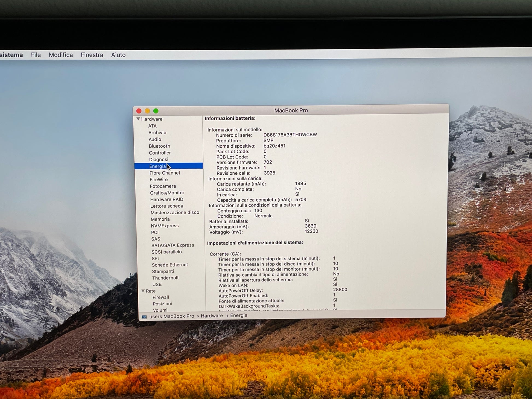Image resolution: width=532 pixels, height=399 pixels.
Task: Select NVMExpress in the sidebar
Action: click(x=165, y=226)
